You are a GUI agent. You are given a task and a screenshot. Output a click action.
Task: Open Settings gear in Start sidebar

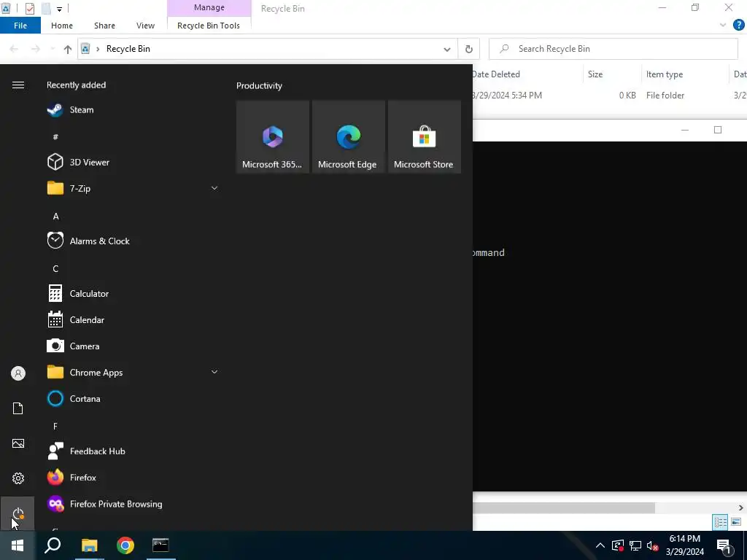[x=18, y=478]
